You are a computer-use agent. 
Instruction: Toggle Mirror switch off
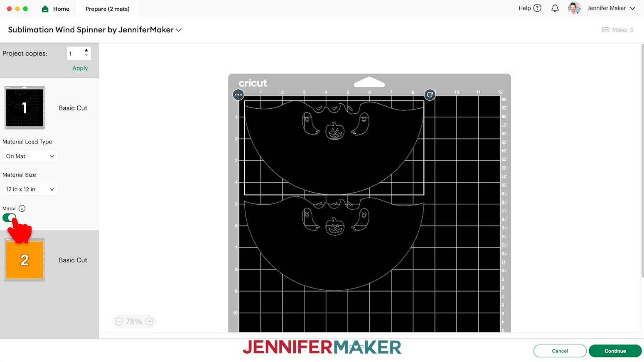point(9,218)
